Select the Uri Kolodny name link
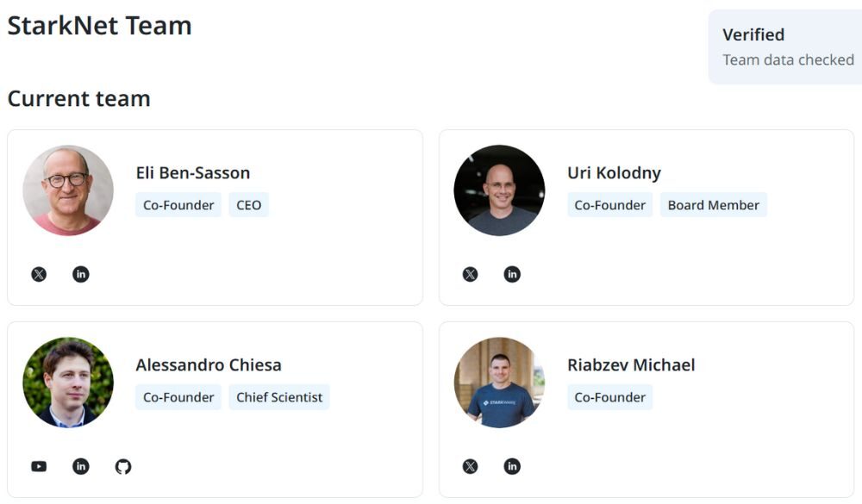Image resolution: width=862 pixels, height=504 pixels. [614, 173]
